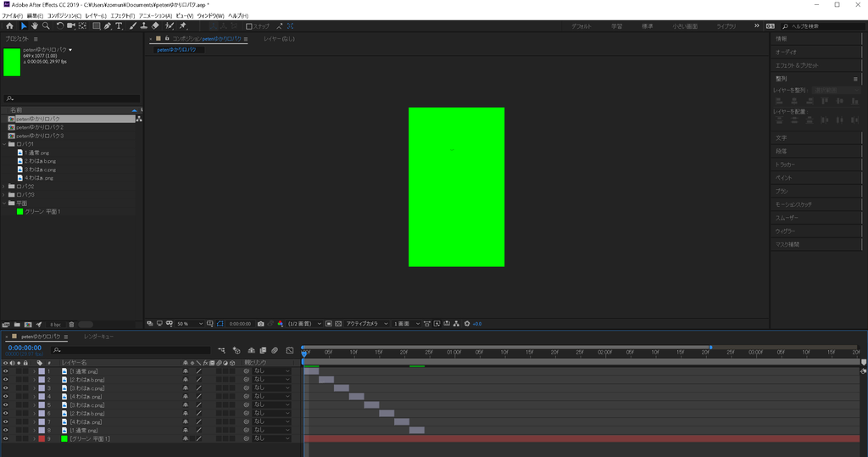Select the Pen tool

tap(108, 26)
